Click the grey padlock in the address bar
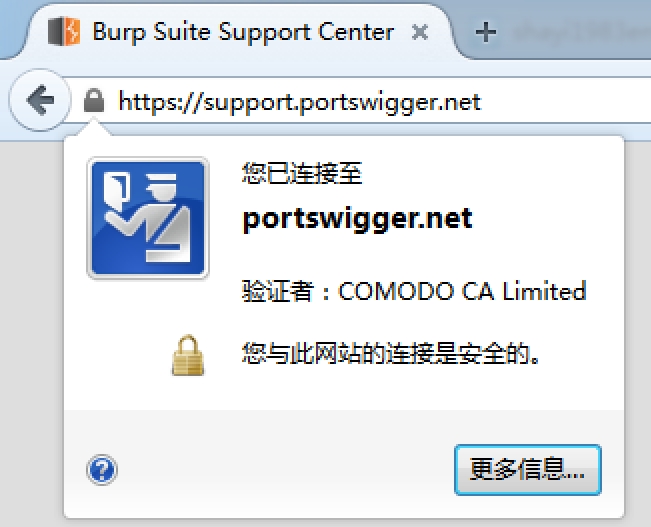651x527 pixels. [94, 100]
